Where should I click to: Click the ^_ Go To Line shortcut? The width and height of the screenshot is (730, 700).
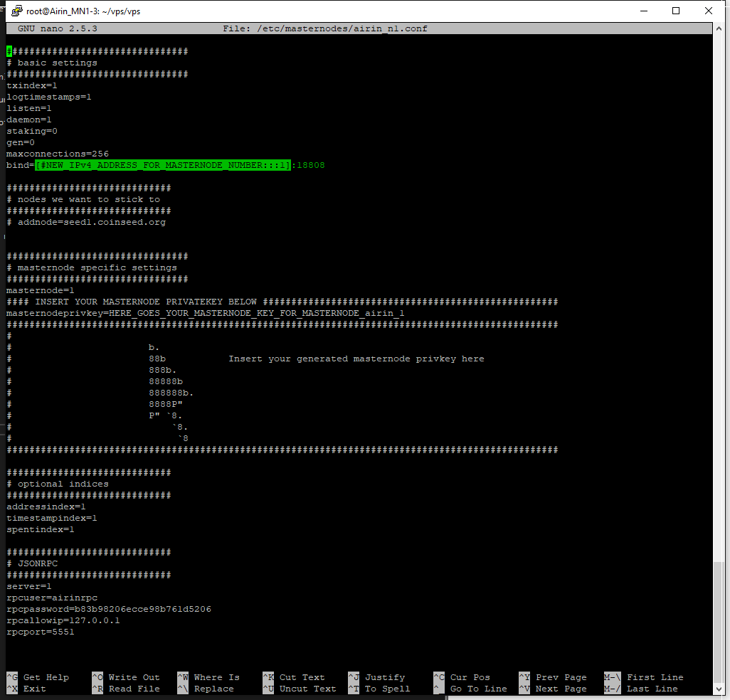coord(470,689)
